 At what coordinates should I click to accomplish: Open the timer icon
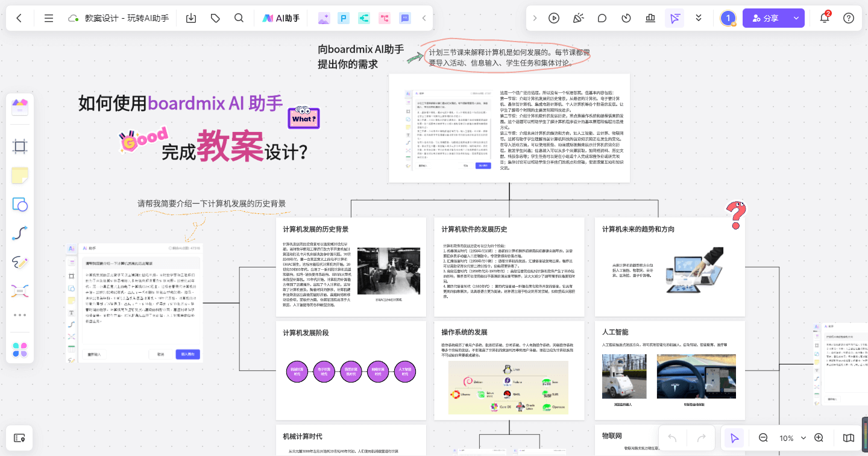[626, 18]
